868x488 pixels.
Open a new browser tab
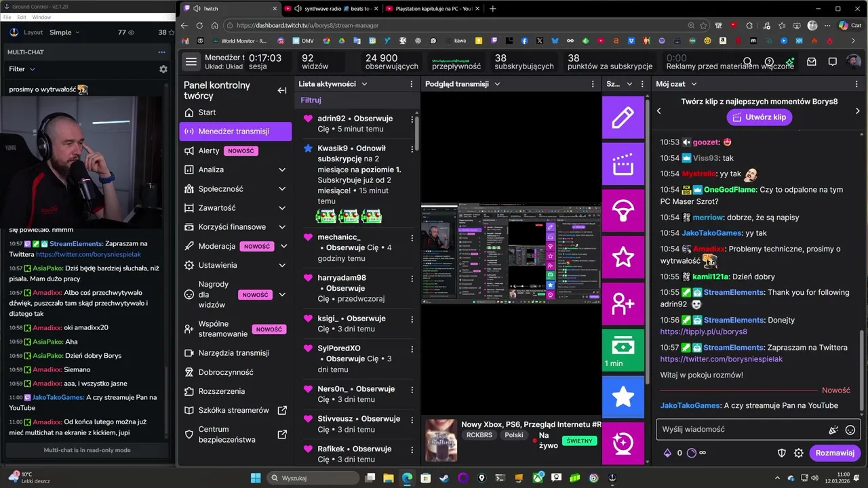[x=492, y=9]
